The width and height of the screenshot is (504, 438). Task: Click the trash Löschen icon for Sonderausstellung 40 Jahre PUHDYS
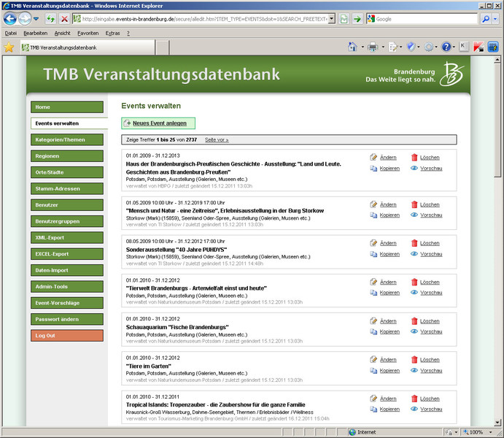pyautogui.click(x=414, y=243)
